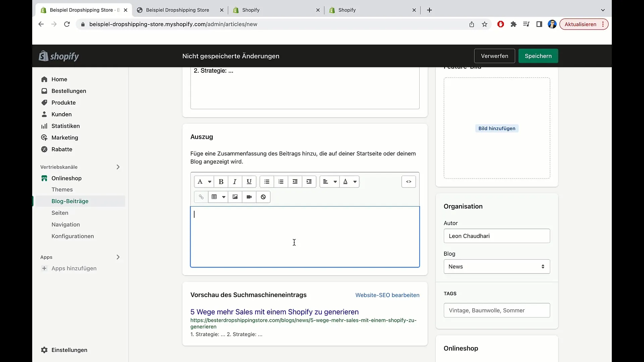Click the font type dropdown arrow
The image size is (644, 362).
click(x=209, y=182)
